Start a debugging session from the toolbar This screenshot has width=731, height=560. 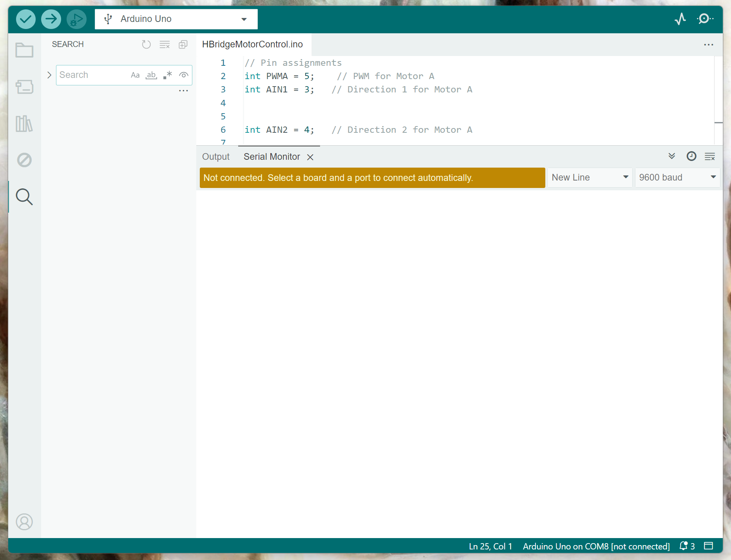click(76, 19)
